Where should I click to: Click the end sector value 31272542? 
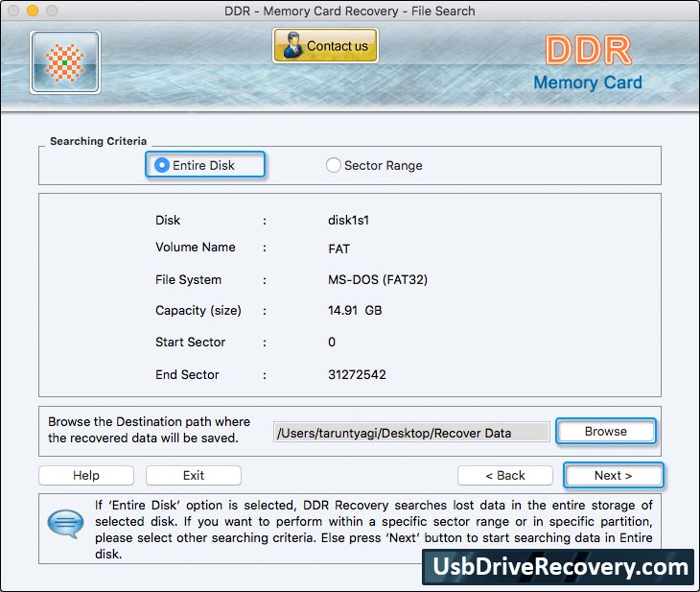click(x=357, y=374)
